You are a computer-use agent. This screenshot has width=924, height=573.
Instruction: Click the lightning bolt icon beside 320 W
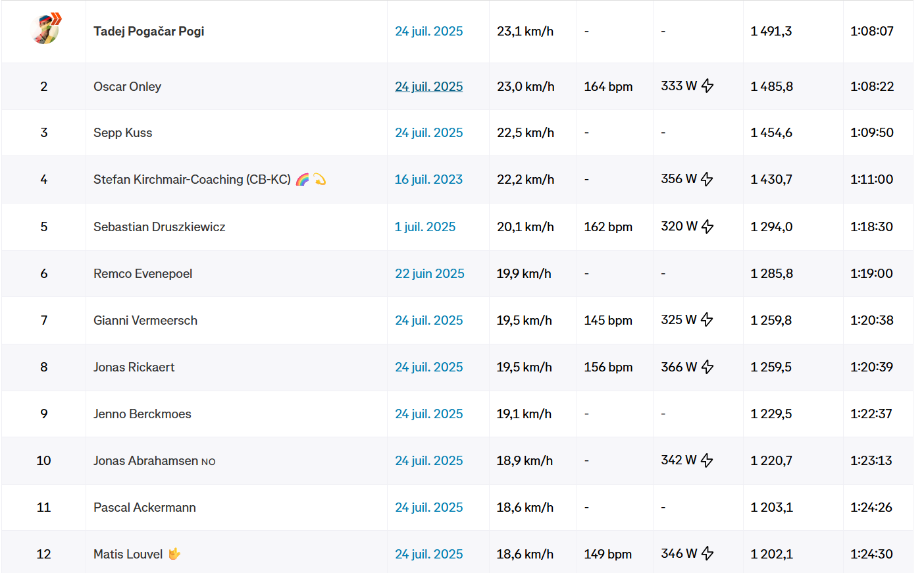point(707,227)
